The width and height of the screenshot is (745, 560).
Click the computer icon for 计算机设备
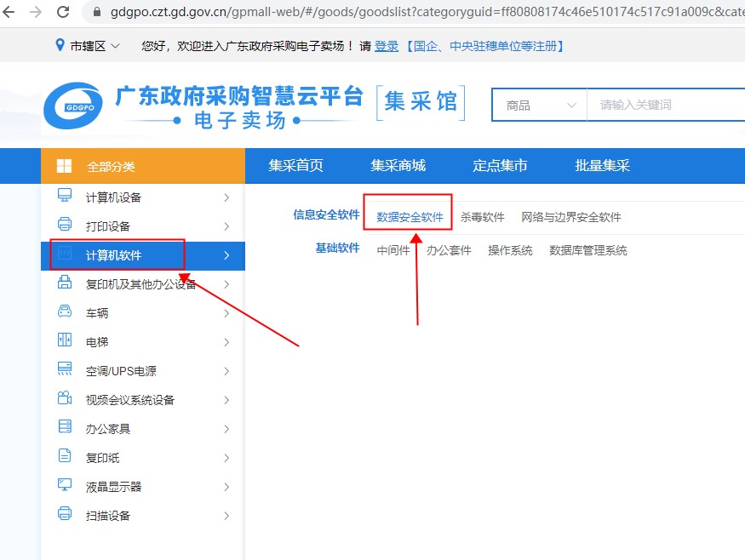point(65,195)
